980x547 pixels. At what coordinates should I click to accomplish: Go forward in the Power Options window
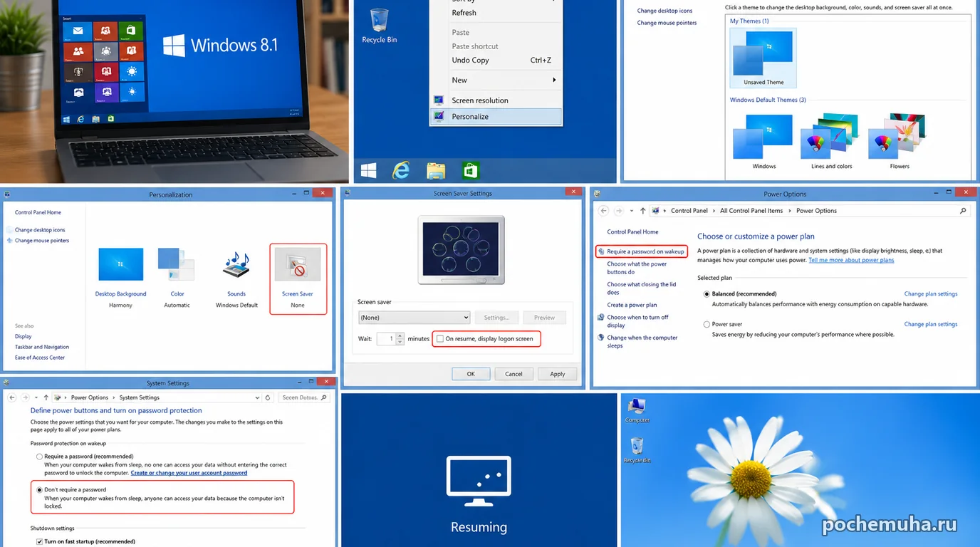pyautogui.click(x=620, y=211)
